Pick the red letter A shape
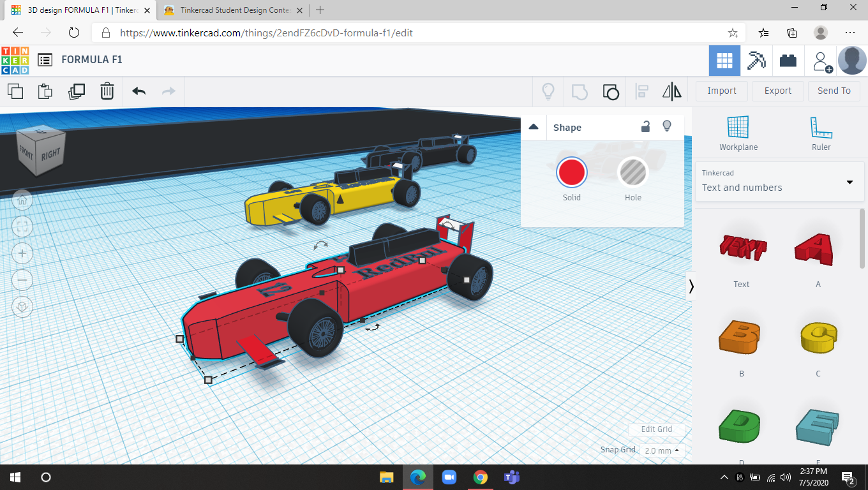This screenshot has width=868, height=490. point(816,249)
